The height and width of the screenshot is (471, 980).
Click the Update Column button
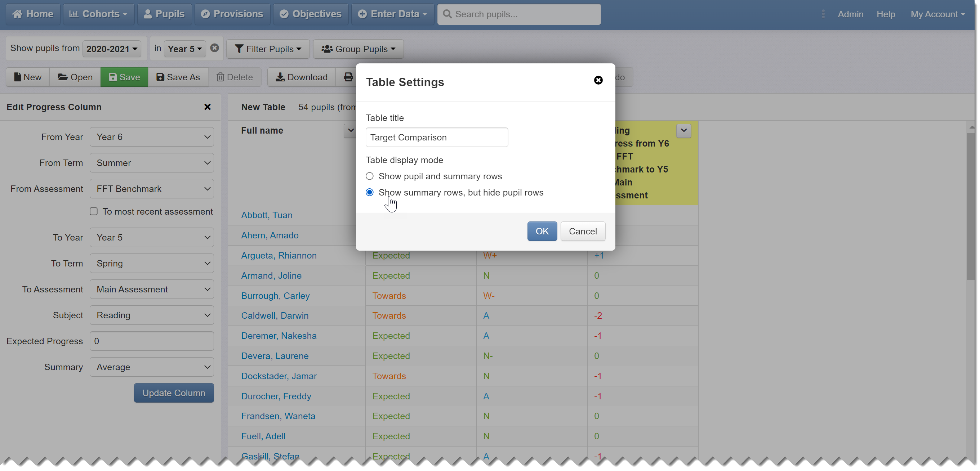pyautogui.click(x=174, y=393)
